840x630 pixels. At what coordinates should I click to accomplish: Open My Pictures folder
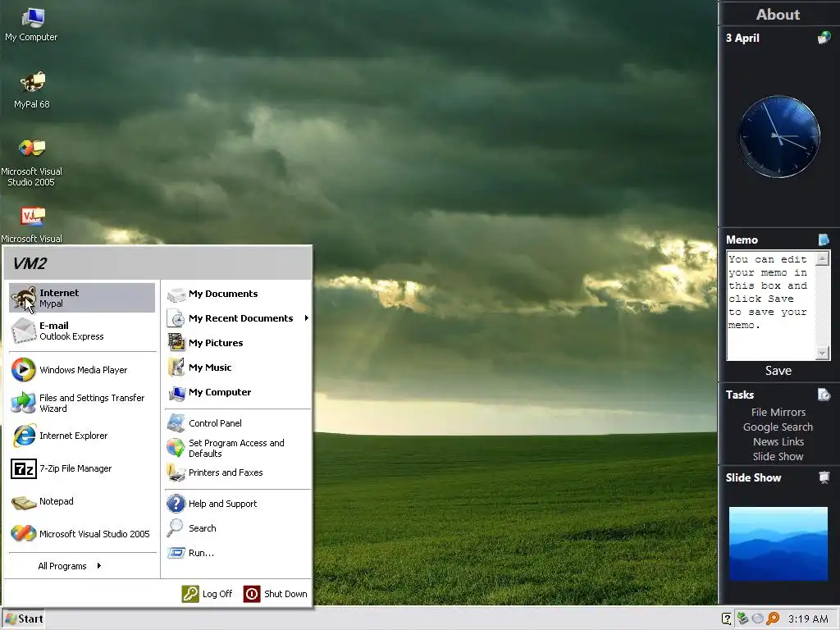[237, 343]
